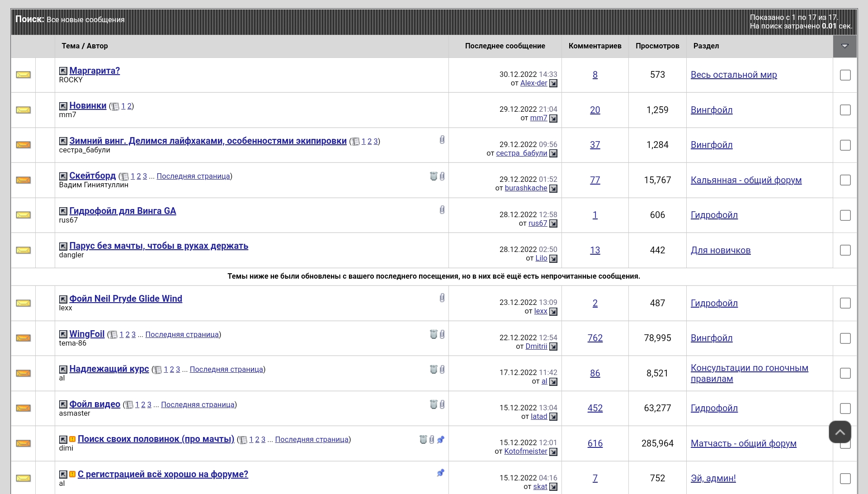The width and height of the screenshot is (868, 494).
Task: Open the Весь остальной мир section link
Action: click(x=734, y=75)
